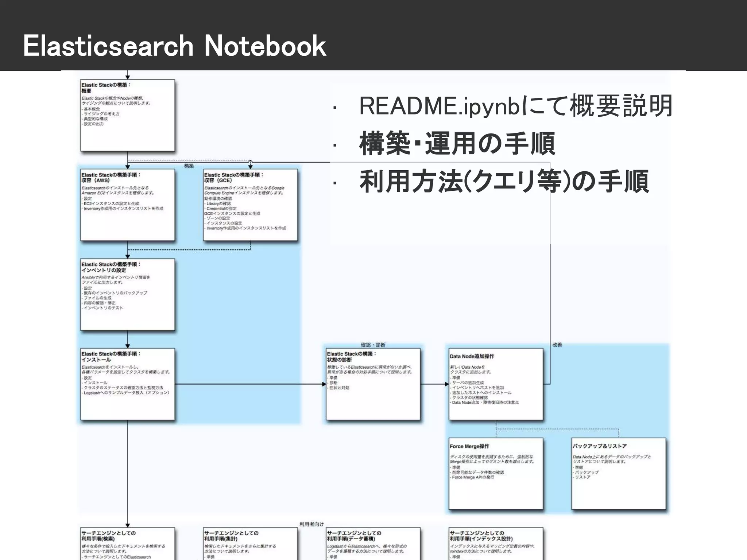The height and width of the screenshot is (560, 747).
Task: Select the bullet 'README.ipynbにて概要説明'
Action: (515, 106)
